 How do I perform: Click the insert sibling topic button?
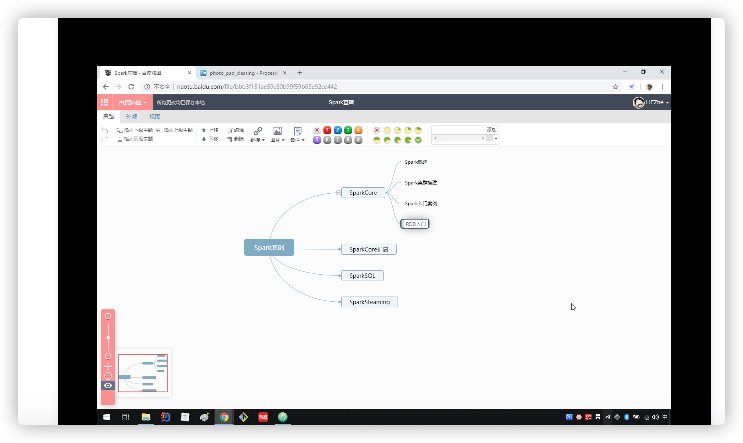(135, 139)
